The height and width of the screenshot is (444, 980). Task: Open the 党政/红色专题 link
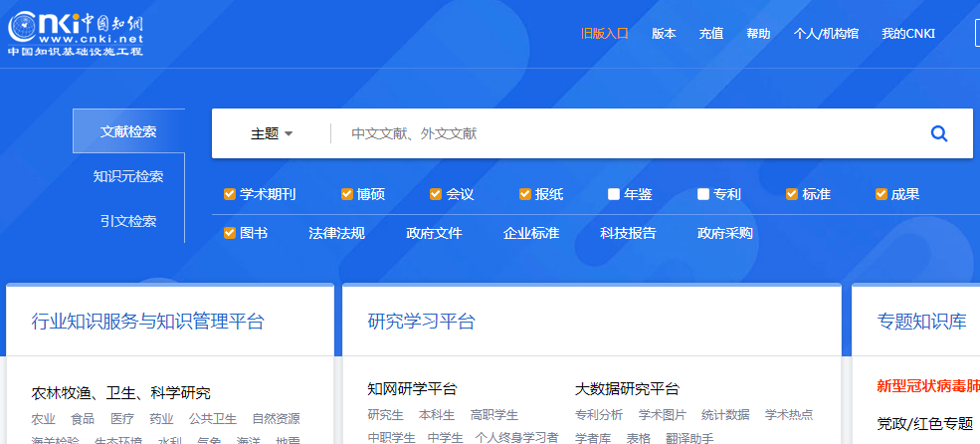coord(925,423)
